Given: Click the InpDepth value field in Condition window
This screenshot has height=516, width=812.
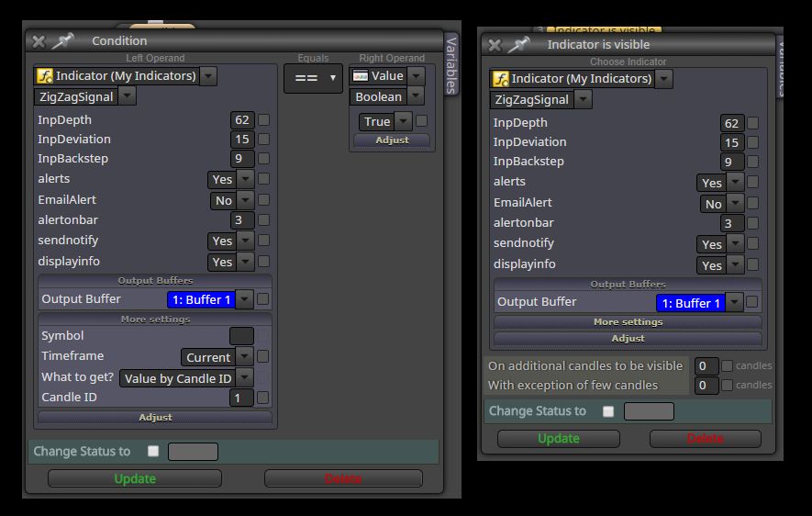Looking at the screenshot, I should (242, 120).
